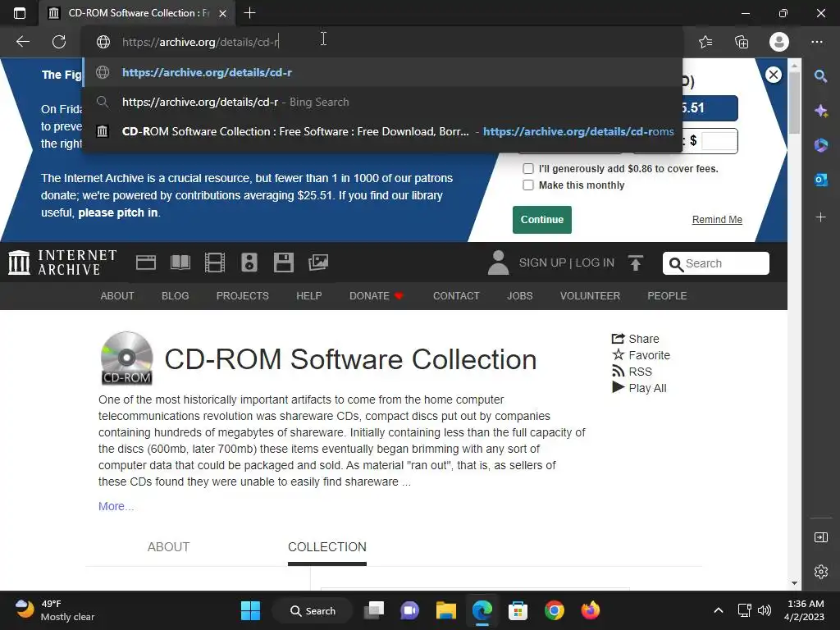Click into custom dollar amount field

(x=719, y=141)
